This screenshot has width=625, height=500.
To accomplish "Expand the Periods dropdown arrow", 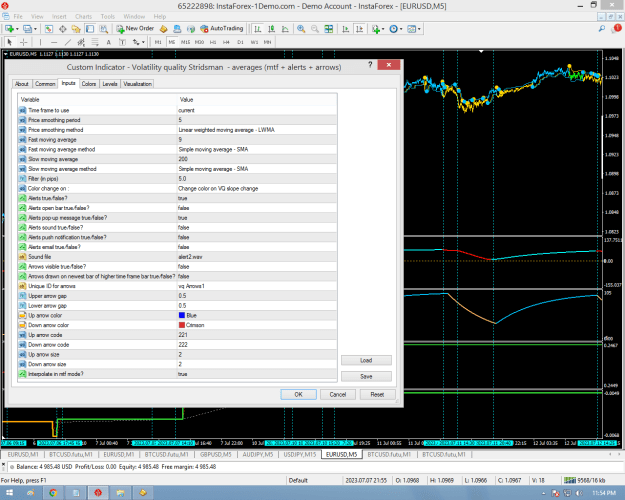I will point(401,29).
